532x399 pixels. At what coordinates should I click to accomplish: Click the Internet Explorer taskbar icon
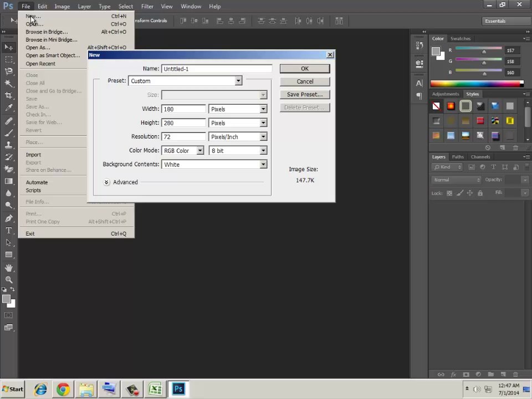tap(40, 389)
